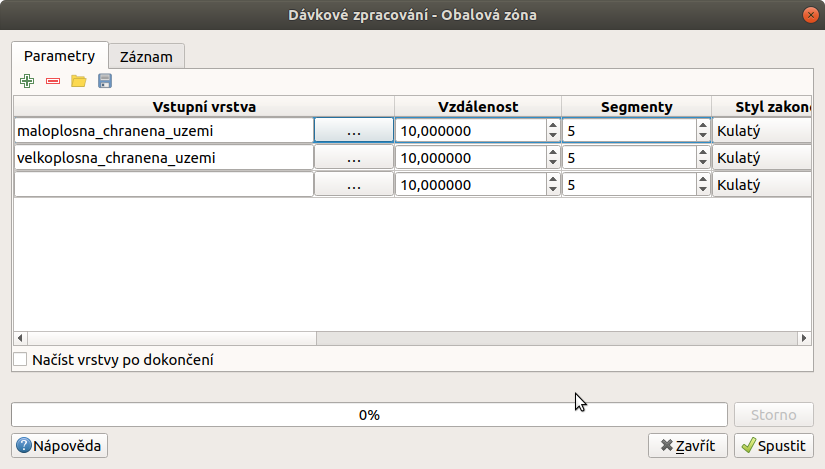This screenshot has height=469, width=825.
Task: Increase segments in the velkoplosna row
Action: pos(703,153)
